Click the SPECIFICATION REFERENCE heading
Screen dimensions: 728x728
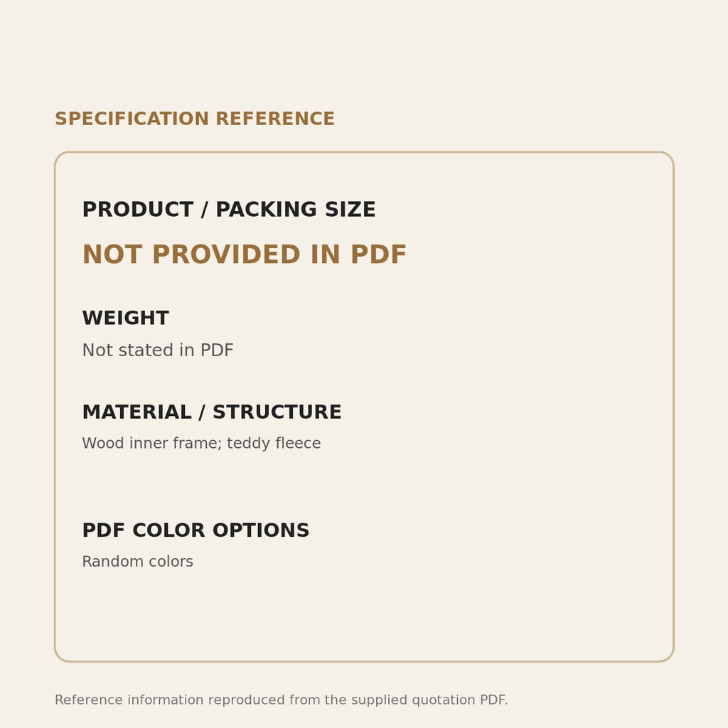tap(195, 119)
